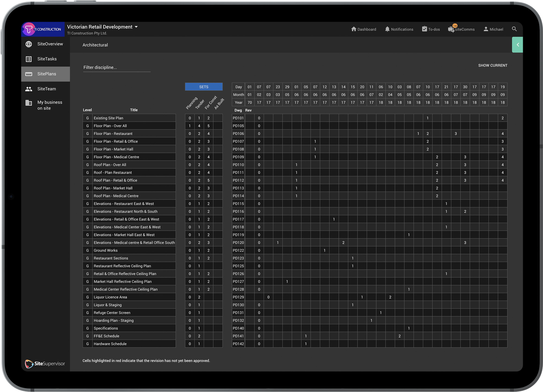Image resolution: width=543 pixels, height=392 pixels.
Task: Click the blue SETS button
Action: click(204, 87)
